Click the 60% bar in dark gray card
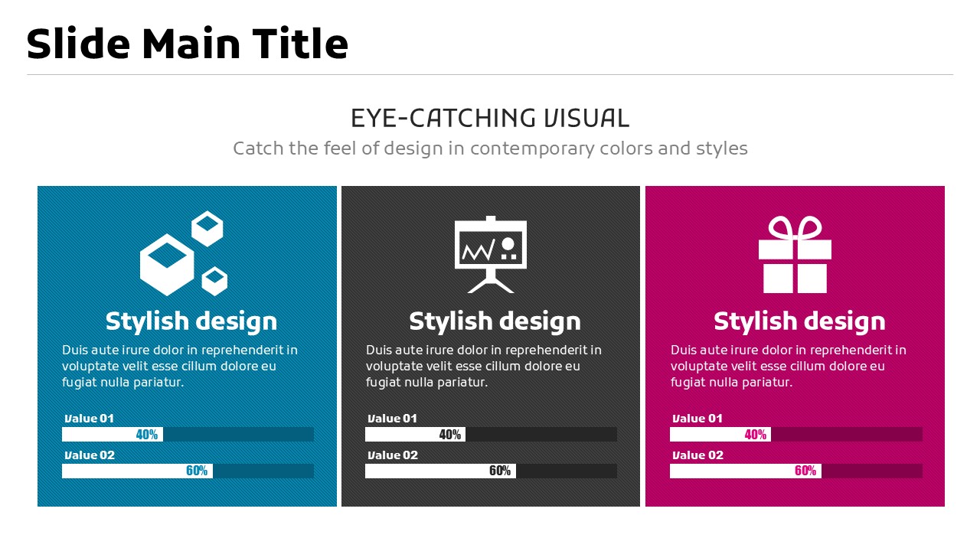980x551 pixels. [491, 471]
